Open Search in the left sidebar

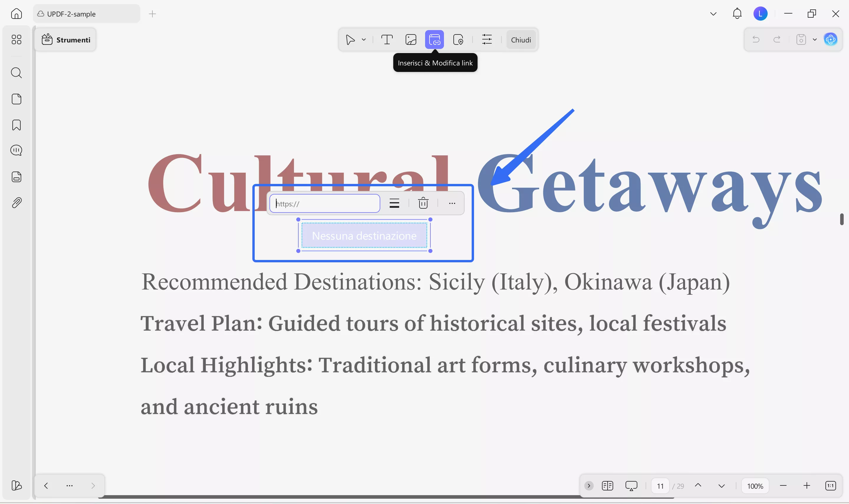coord(16,73)
